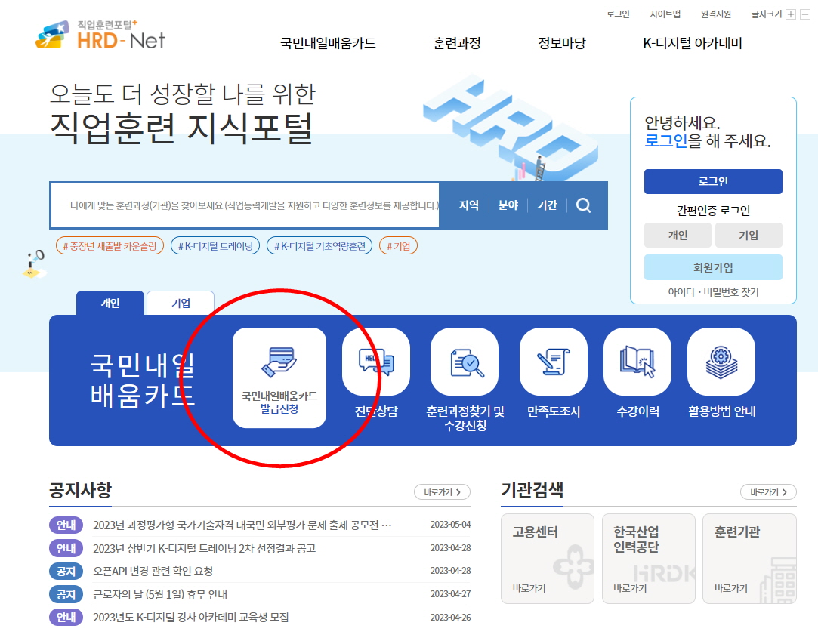Click the date 2023-04-27
This screenshot has width=818, height=644.
450,594
